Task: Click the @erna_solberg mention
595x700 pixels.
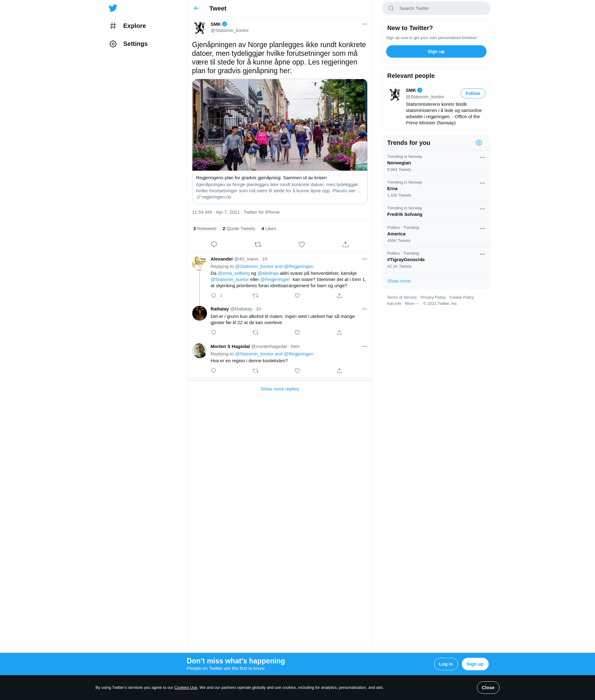Action: coord(233,273)
